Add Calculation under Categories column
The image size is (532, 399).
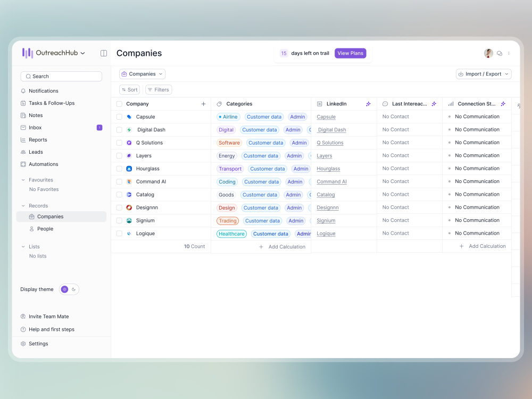[x=282, y=247]
